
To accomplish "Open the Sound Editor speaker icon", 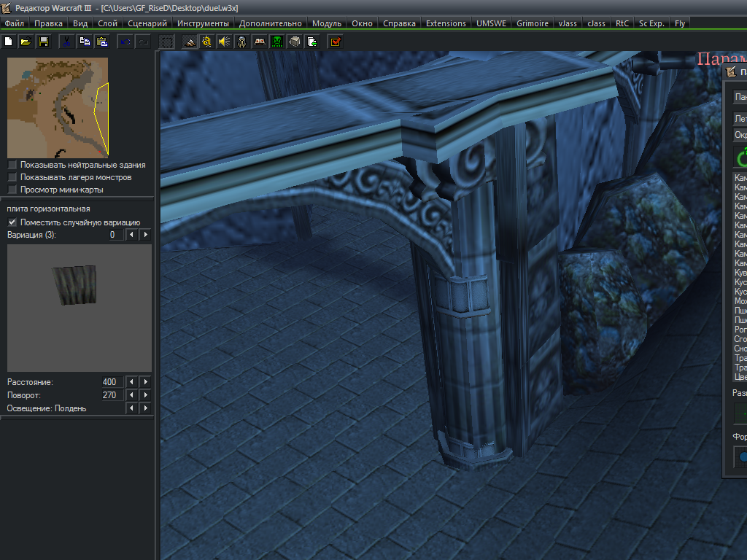I will 224,42.
